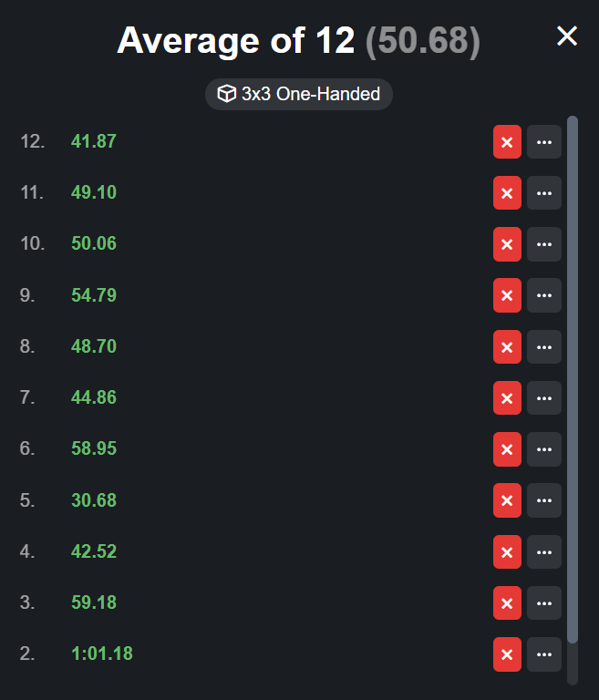Open more options for solve 54.79
599x700 pixels.
click(544, 295)
